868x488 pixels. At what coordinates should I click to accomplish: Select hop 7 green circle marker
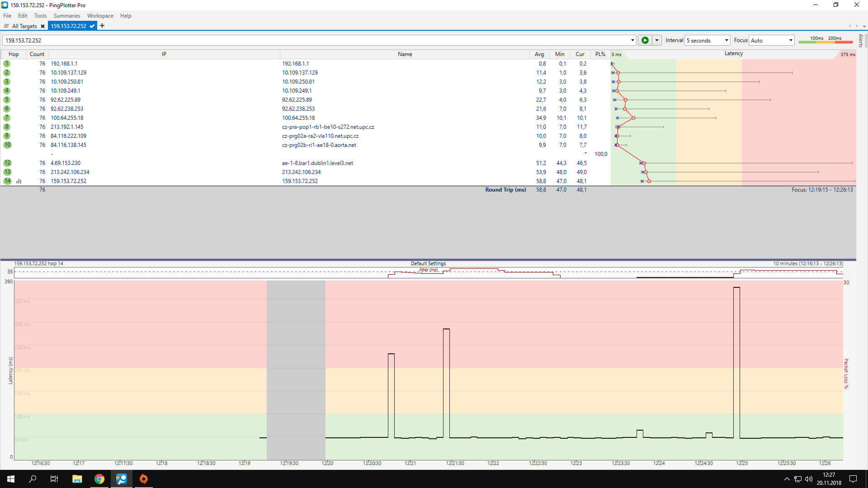7,118
